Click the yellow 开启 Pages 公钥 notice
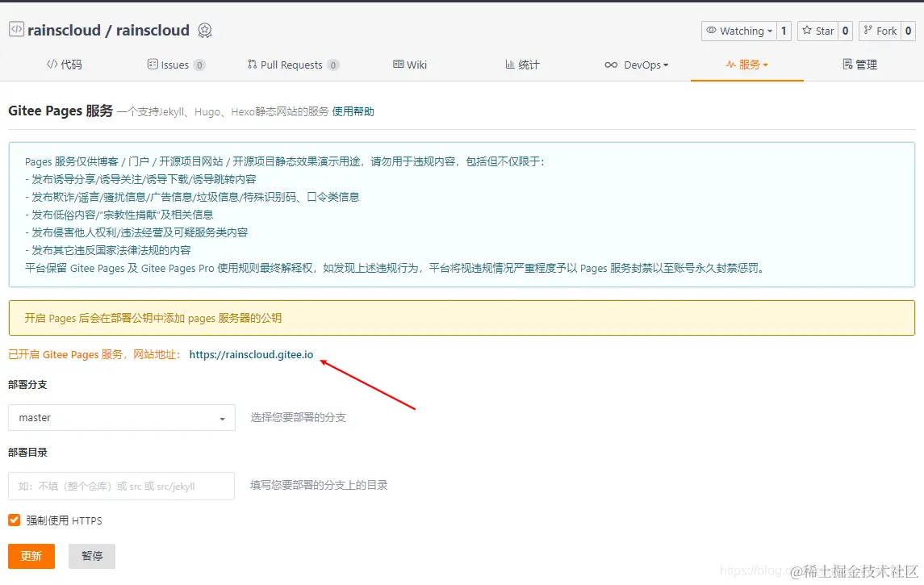The width and height of the screenshot is (924, 585). (462, 318)
